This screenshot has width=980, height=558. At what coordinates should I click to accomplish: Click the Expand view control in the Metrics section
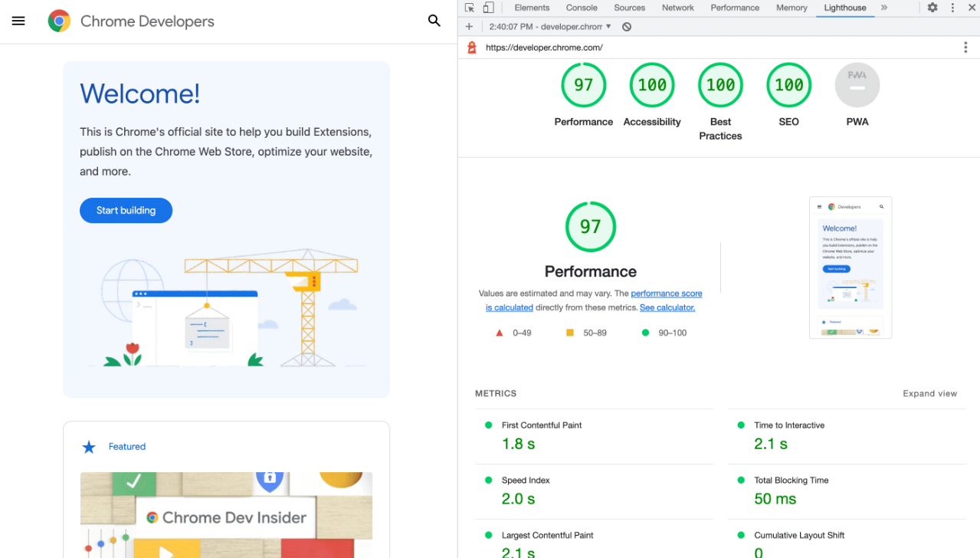coord(929,393)
